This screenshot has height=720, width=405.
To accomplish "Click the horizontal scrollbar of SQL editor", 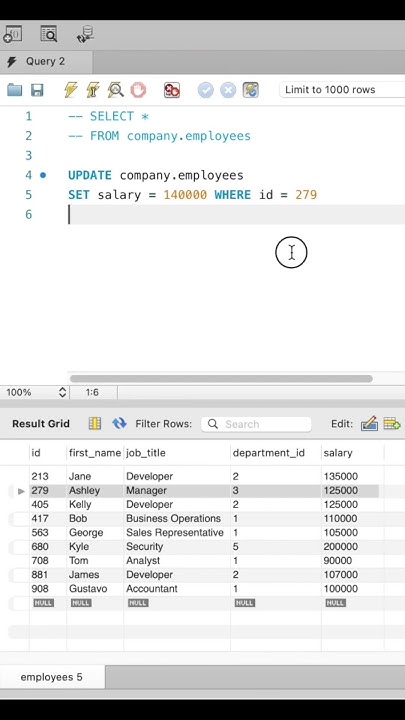I will tap(221, 379).
